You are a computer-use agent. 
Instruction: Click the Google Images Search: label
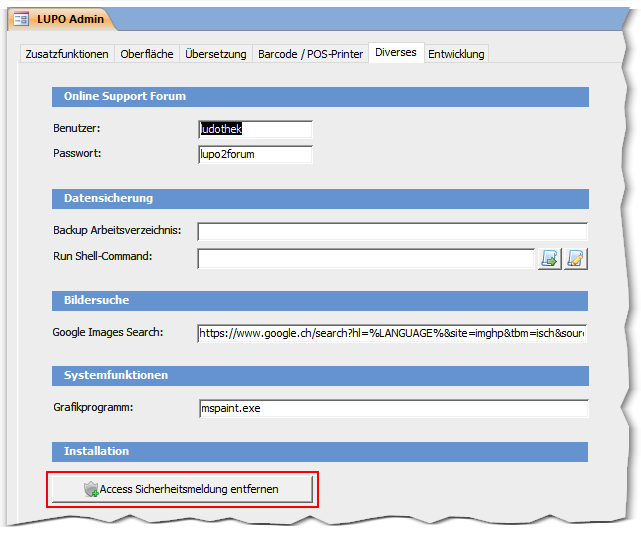(x=108, y=332)
